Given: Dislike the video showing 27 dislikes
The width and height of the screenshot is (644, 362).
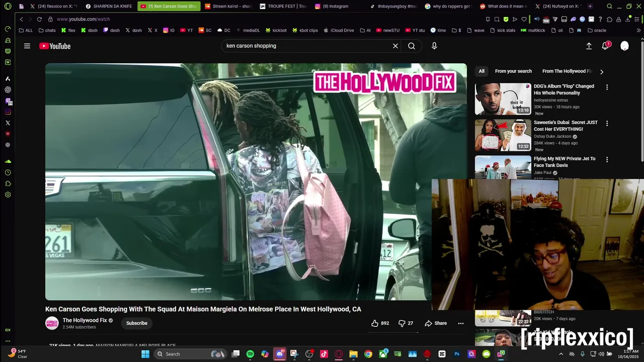Looking at the screenshot, I should click(406, 323).
